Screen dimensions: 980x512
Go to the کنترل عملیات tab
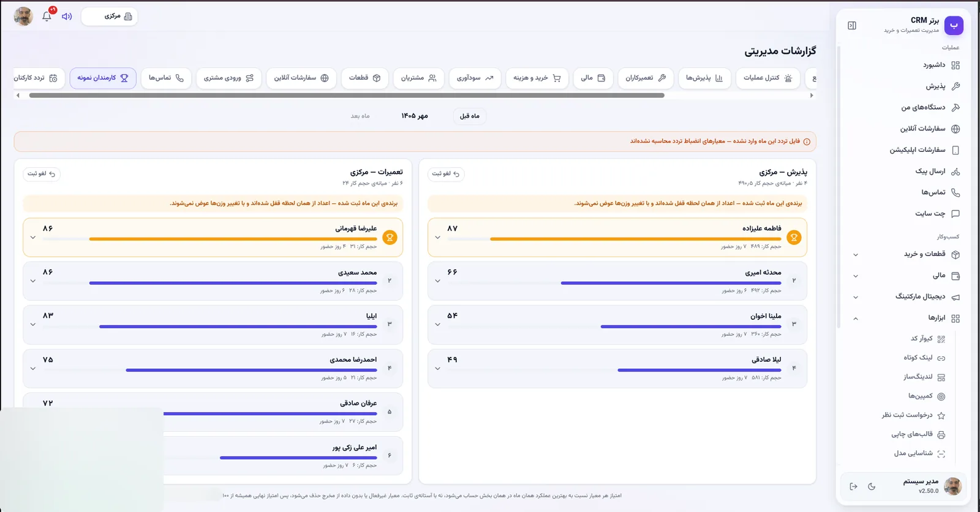tap(767, 78)
